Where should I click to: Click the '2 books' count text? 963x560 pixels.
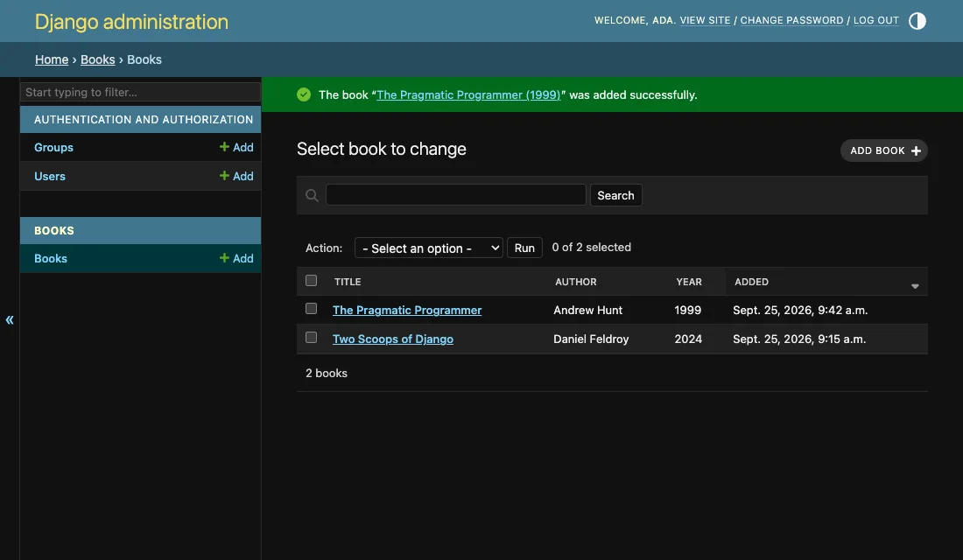pyautogui.click(x=327, y=374)
